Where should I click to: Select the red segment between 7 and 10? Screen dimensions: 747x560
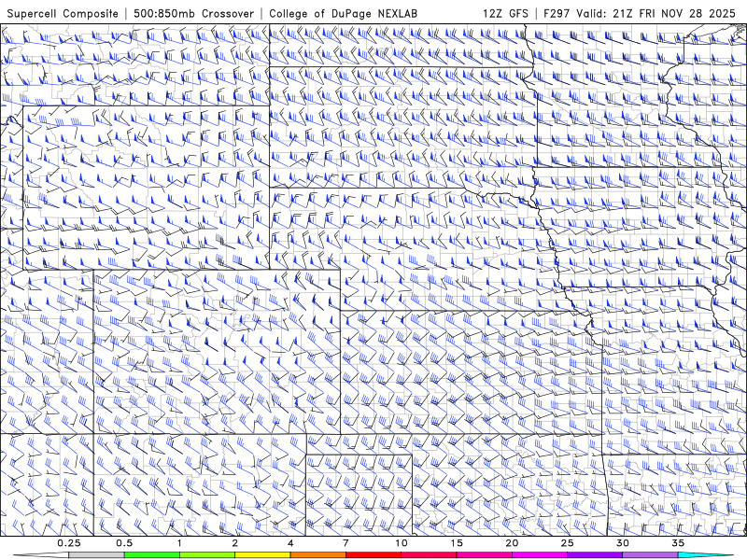(373, 555)
